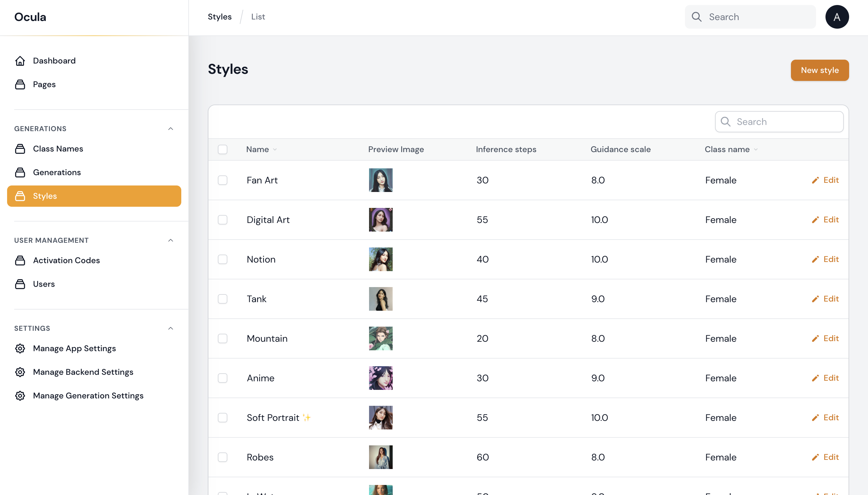This screenshot has width=868, height=495.
Task: Click the Preview Image column header
Action: pos(396,149)
